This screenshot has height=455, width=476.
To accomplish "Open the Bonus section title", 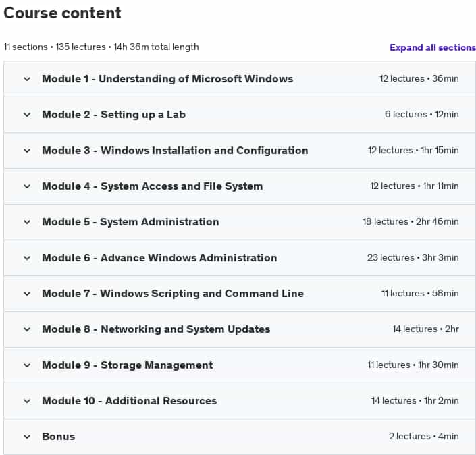I will [59, 437].
